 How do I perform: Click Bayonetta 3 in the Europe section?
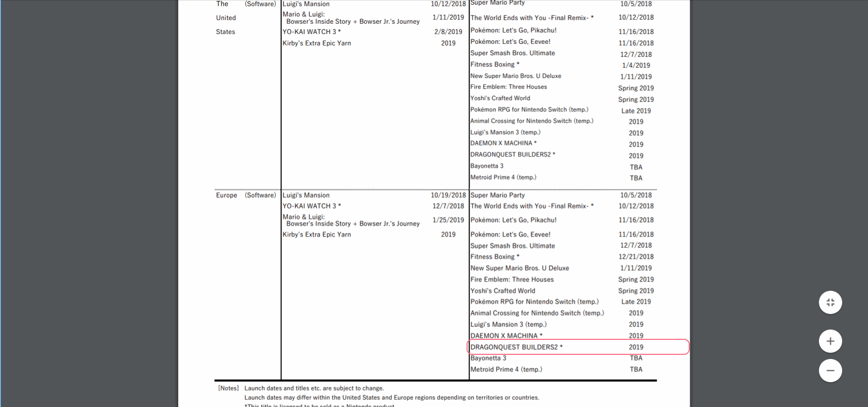point(488,358)
